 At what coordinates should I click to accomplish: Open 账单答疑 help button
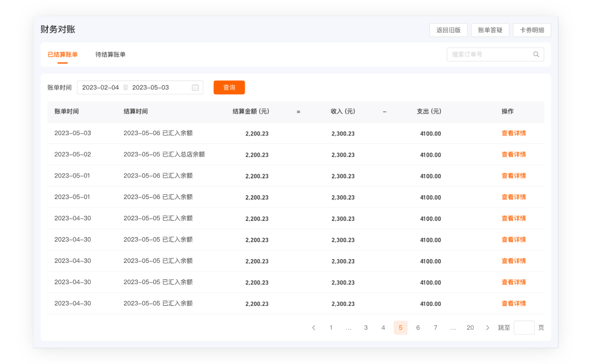point(490,30)
